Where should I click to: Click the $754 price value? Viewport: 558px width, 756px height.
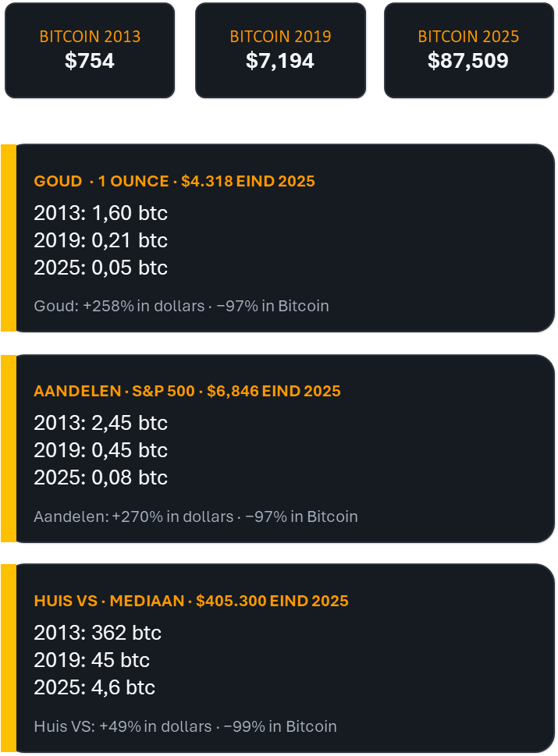tap(90, 61)
